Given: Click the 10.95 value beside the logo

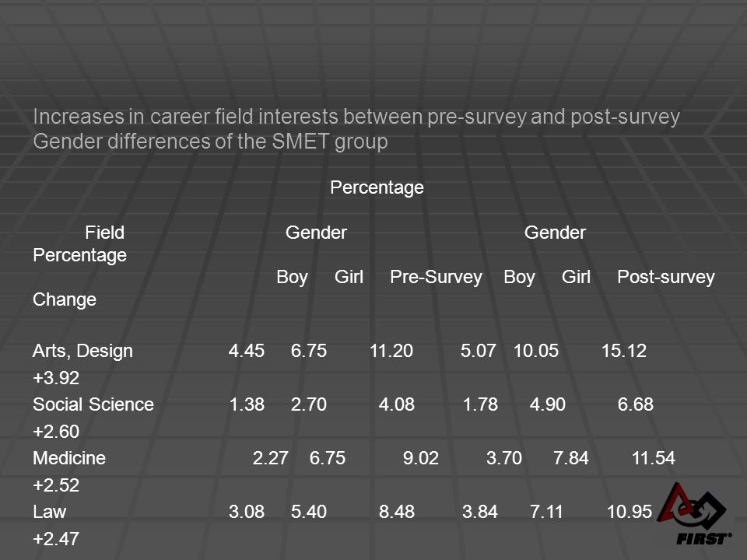Looking at the screenshot, I should click(629, 512).
